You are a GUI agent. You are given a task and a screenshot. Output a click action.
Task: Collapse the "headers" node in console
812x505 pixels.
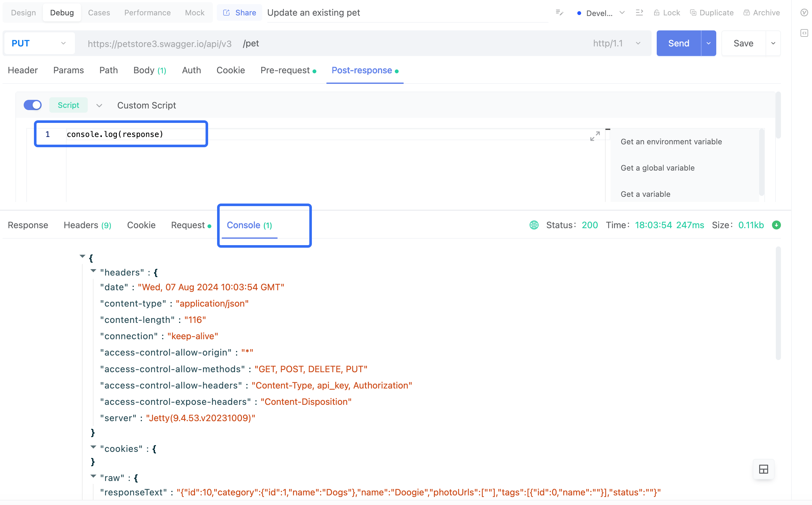pos(93,271)
